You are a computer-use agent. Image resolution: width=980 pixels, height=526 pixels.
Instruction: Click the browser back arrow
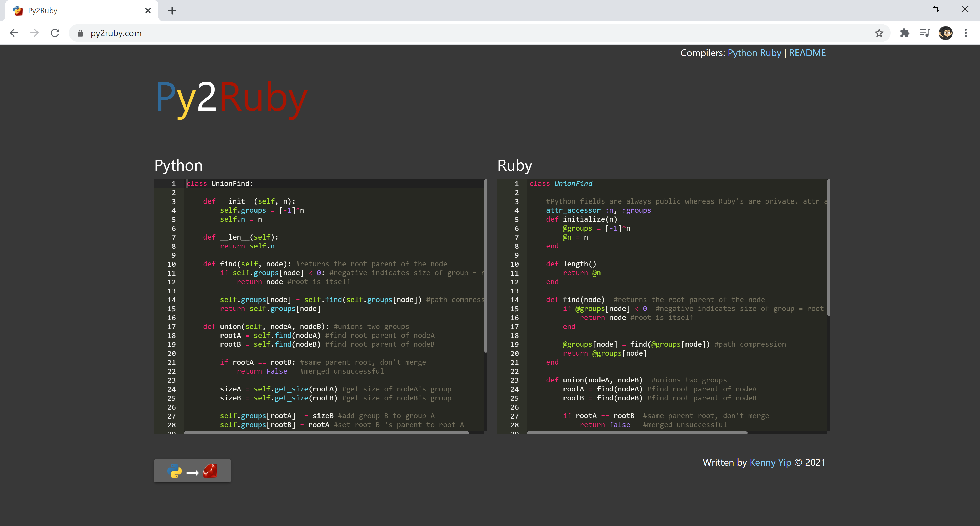[14, 33]
